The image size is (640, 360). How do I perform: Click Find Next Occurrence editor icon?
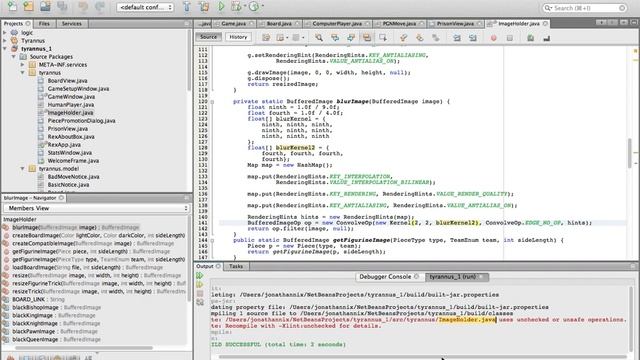point(351,38)
